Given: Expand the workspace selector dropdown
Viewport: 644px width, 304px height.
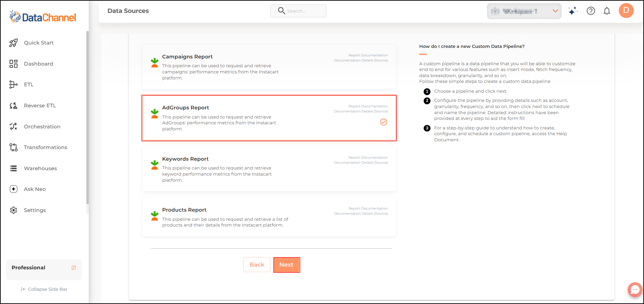Looking at the screenshot, I should (524, 11).
